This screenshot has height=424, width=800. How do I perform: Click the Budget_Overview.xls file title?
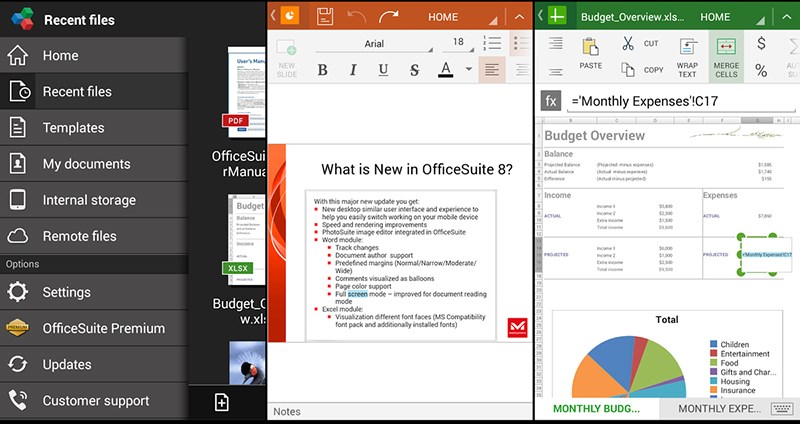[x=633, y=17]
